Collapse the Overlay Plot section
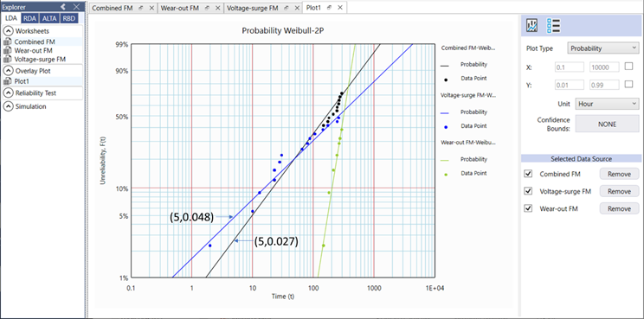Viewport: 644px width, 319px height. [x=8, y=71]
